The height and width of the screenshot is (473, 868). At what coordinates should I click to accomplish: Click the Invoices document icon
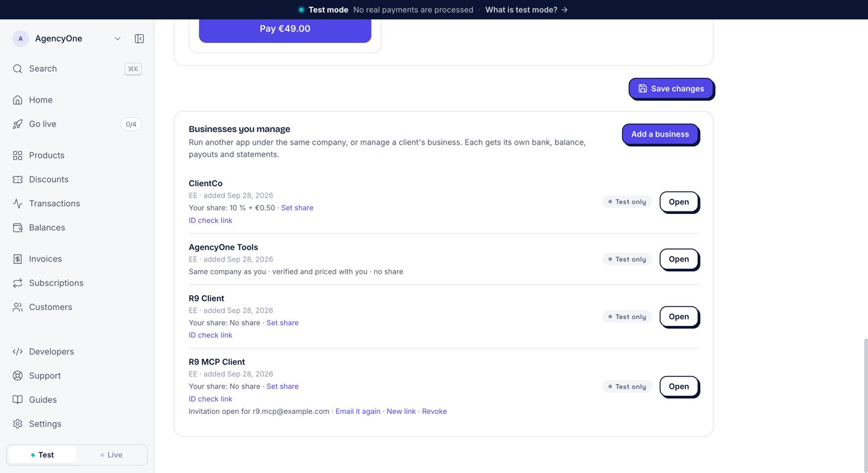pyautogui.click(x=17, y=259)
